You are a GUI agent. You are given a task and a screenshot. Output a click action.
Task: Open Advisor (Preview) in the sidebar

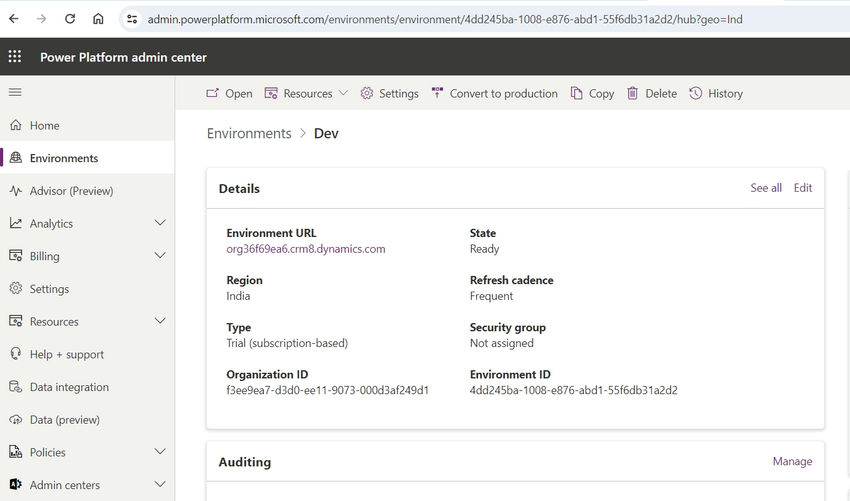click(72, 191)
